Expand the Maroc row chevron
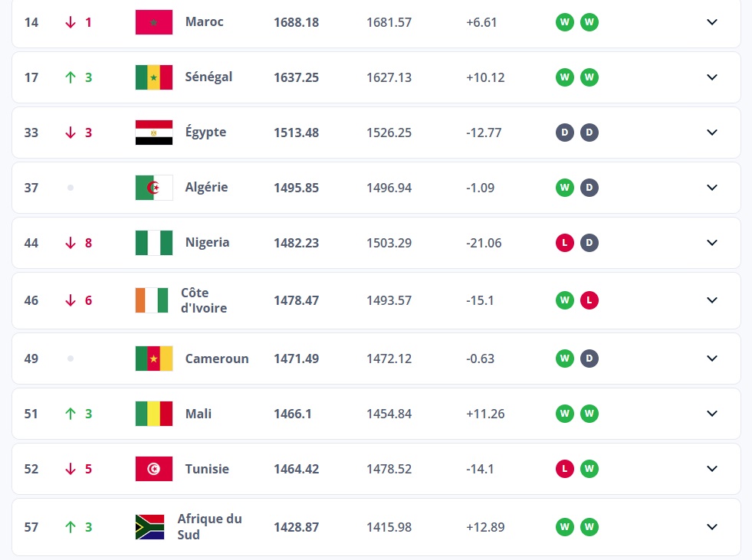Screen dimensions: 752x560 pos(712,22)
